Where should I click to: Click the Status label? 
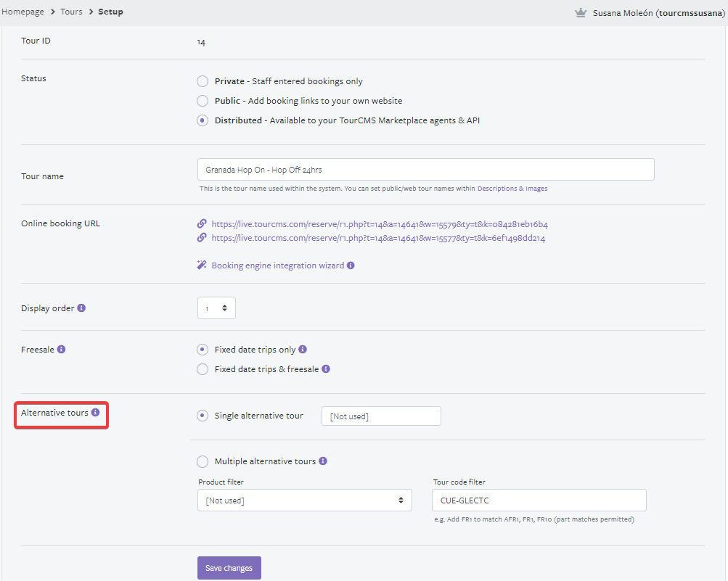coord(33,78)
